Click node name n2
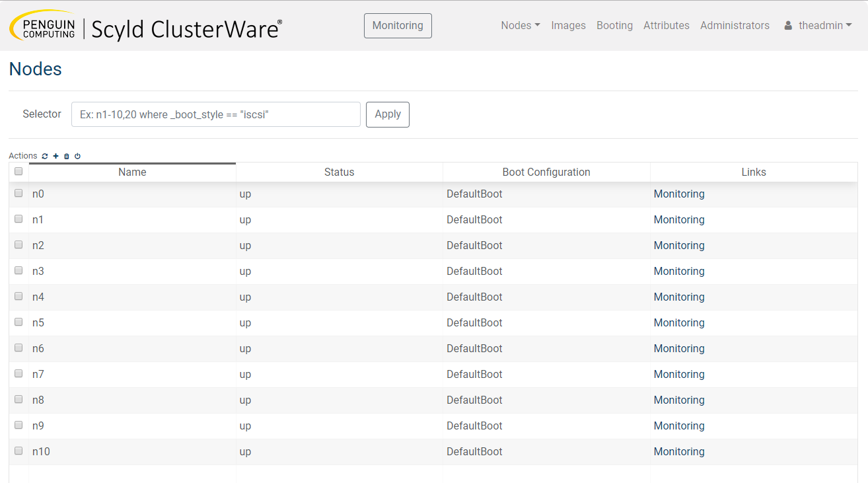The width and height of the screenshot is (868, 483). 38,246
